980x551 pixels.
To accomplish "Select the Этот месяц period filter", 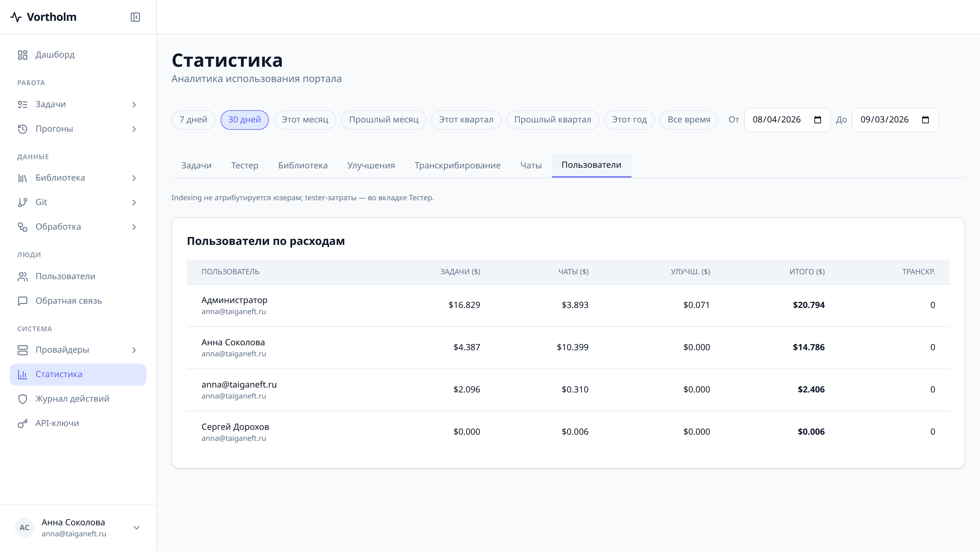I will click(305, 120).
